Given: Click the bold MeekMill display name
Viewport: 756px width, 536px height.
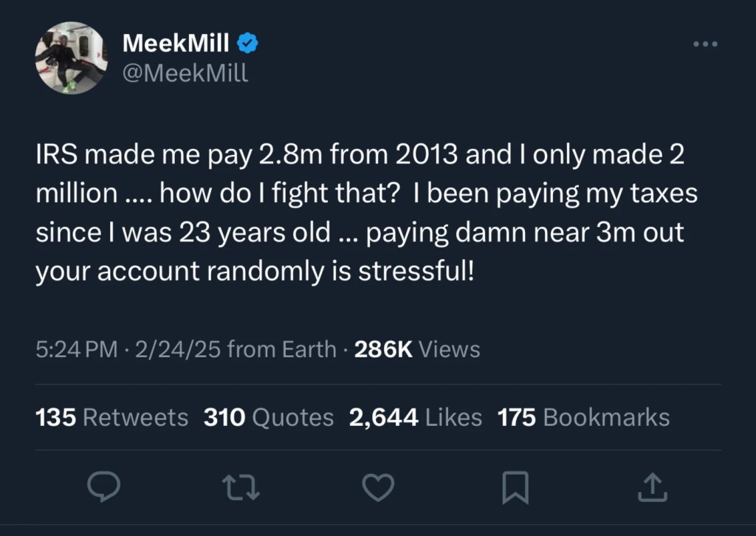Looking at the screenshot, I should [x=176, y=44].
